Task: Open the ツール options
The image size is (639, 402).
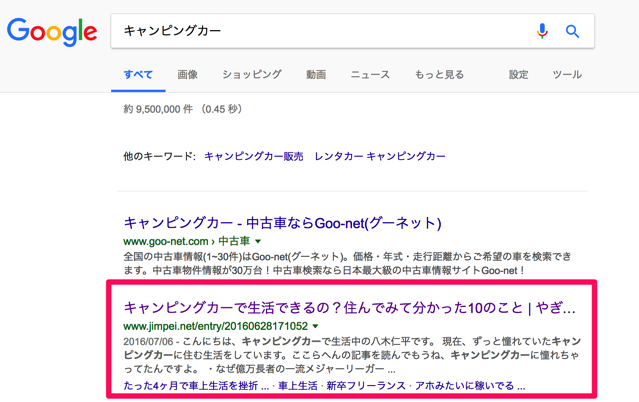Action: [x=567, y=75]
